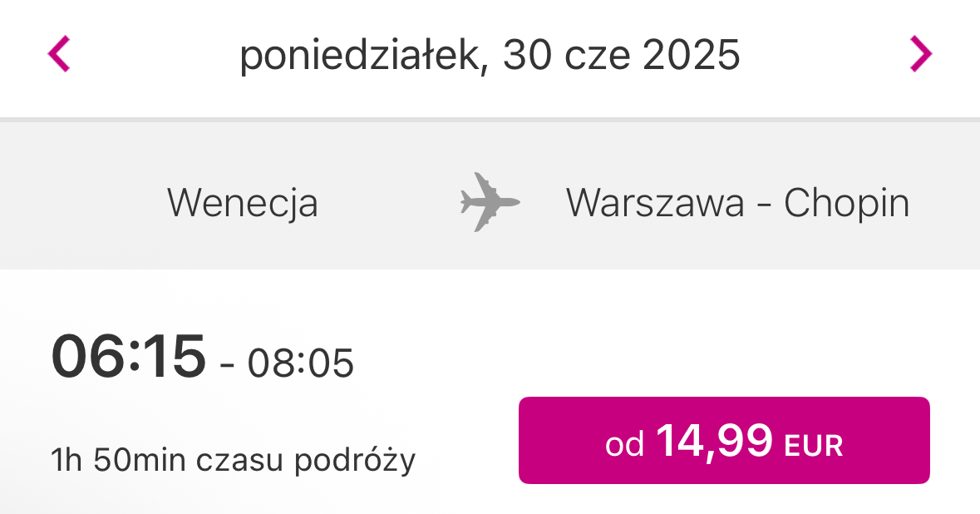Click the word Chopin in destination

pyautogui.click(x=847, y=203)
